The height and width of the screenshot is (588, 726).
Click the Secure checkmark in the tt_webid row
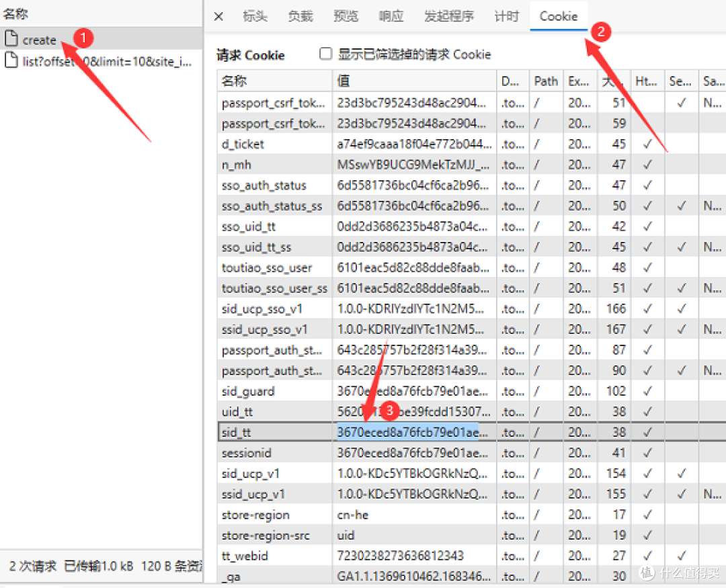pyautogui.click(x=681, y=556)
